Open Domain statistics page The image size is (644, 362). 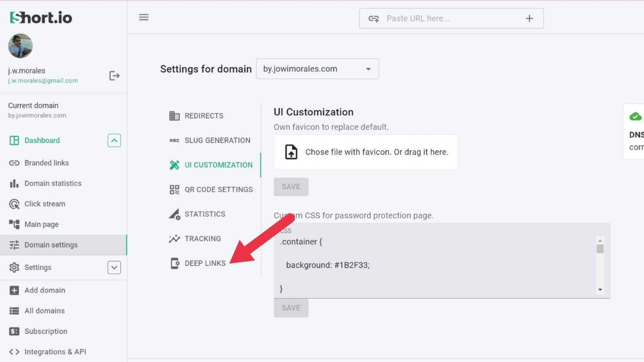(x=53, y=183)
